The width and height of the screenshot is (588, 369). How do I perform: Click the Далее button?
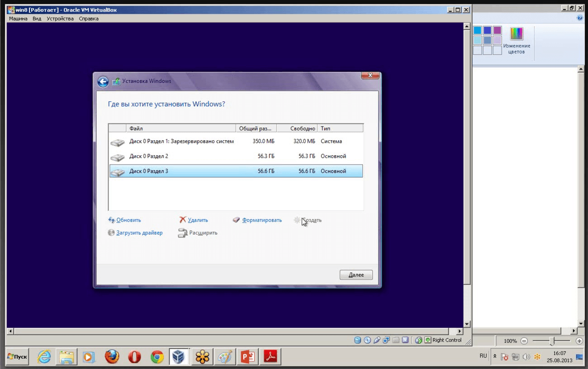pyautogui.click(x=356, y=275)
